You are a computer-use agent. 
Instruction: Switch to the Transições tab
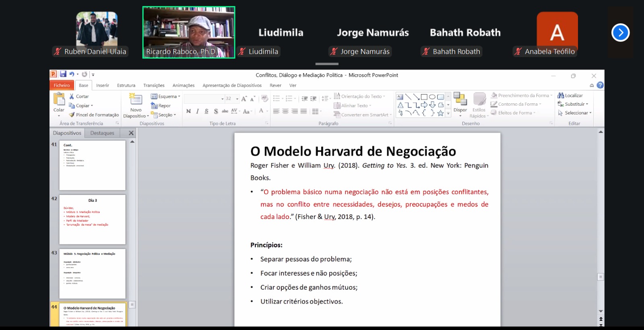click(x=154, y=85)
